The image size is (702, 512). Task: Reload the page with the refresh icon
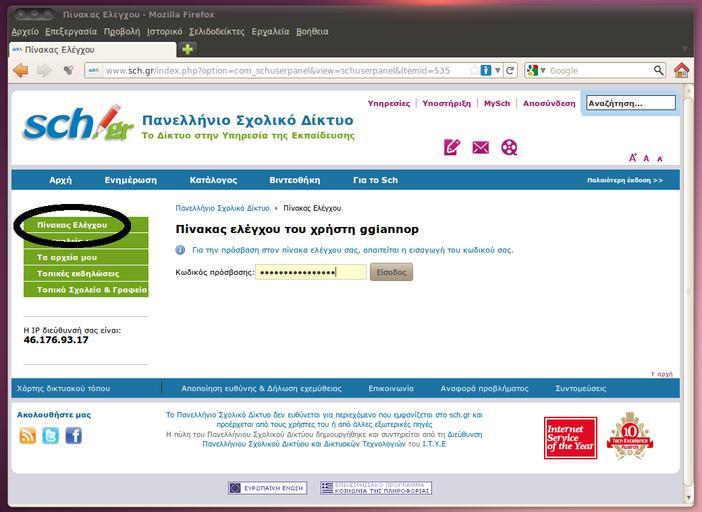510,71
